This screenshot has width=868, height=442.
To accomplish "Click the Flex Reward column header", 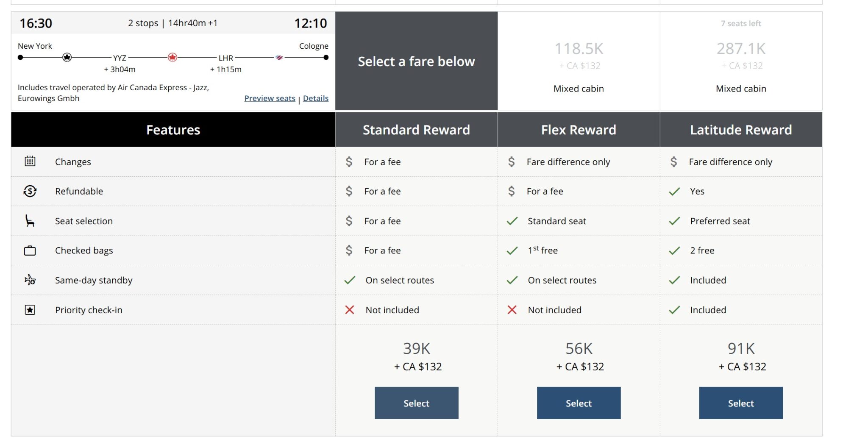I will coord(579,130).
